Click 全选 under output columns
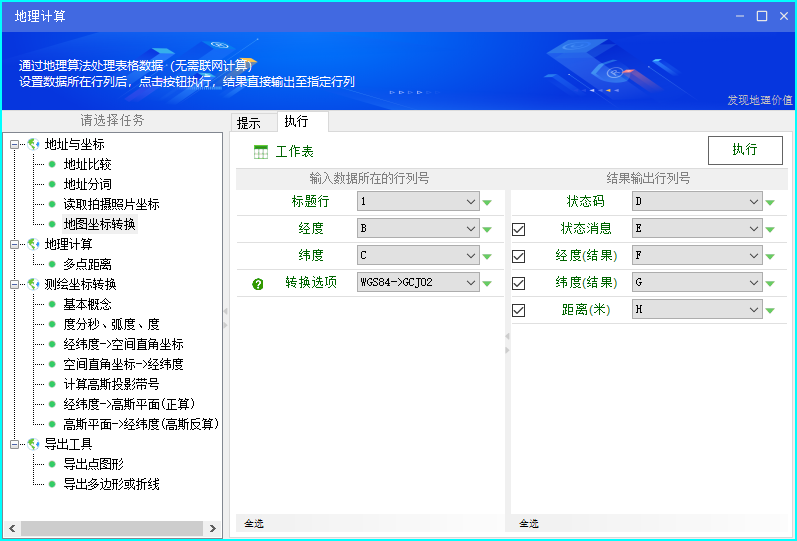 point(529,523)
